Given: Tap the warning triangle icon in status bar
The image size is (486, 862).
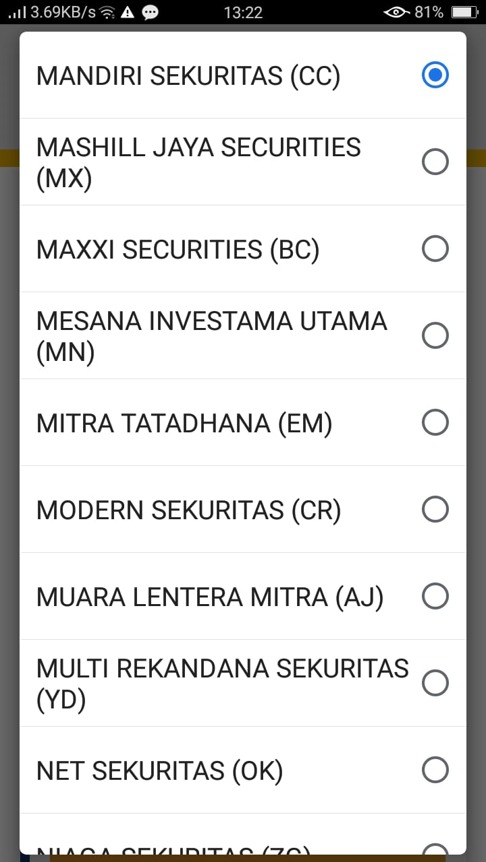Looking at the screenshot, I should [128, 12].
